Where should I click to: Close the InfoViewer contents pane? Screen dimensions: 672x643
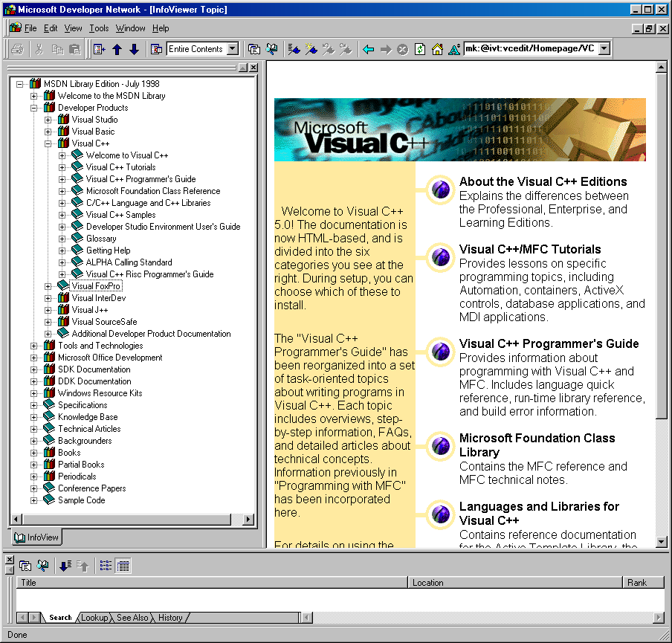tap(253, 68)
